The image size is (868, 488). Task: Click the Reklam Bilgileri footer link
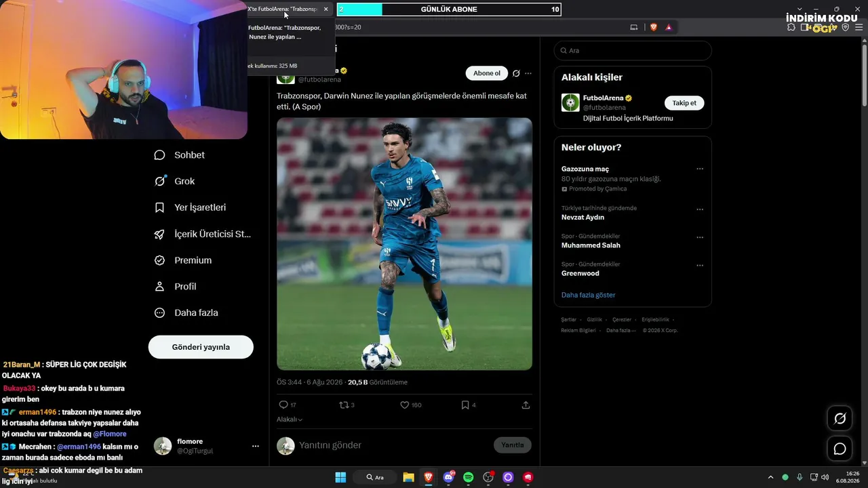[578, 331]
